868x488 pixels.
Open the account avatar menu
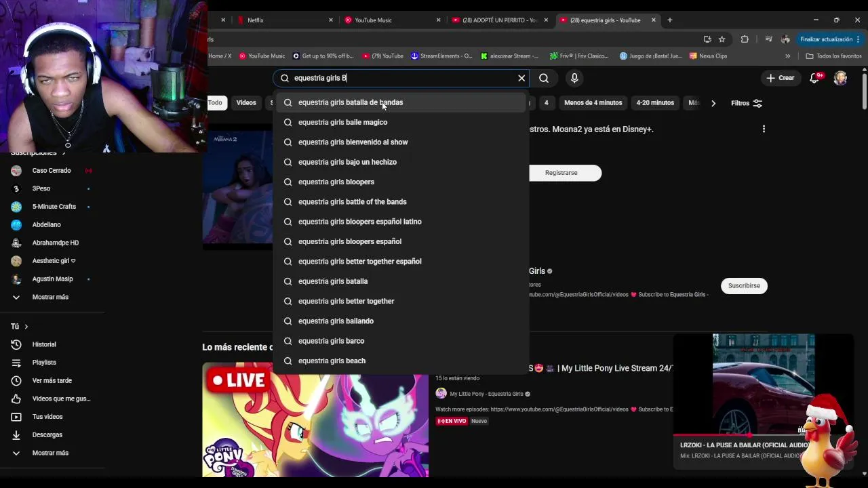[x=840, y=78]
